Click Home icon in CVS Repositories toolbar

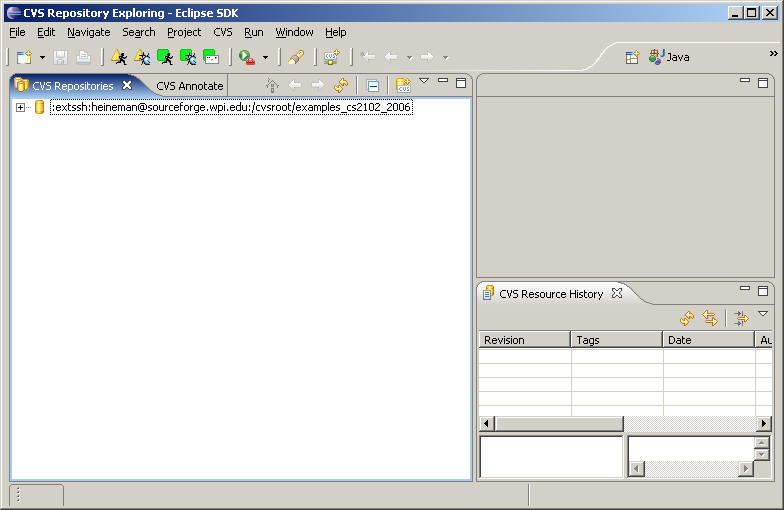[x=272, y=86]
